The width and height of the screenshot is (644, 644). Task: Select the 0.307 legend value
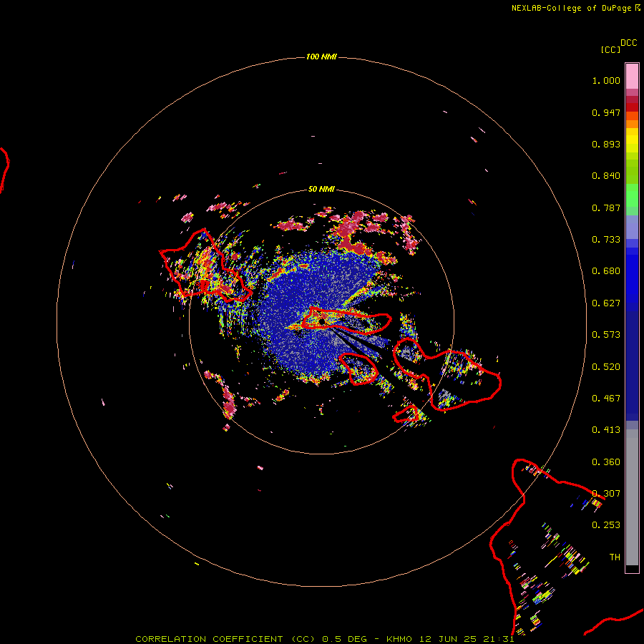(x=606, y=494)
